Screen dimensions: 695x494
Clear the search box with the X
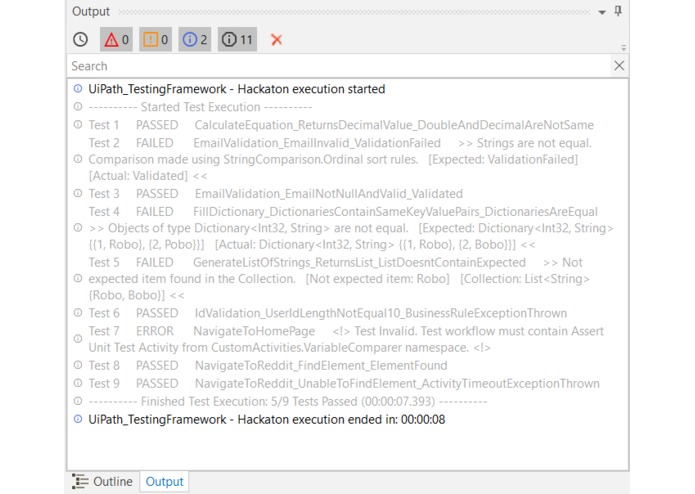tap(619, 66)
